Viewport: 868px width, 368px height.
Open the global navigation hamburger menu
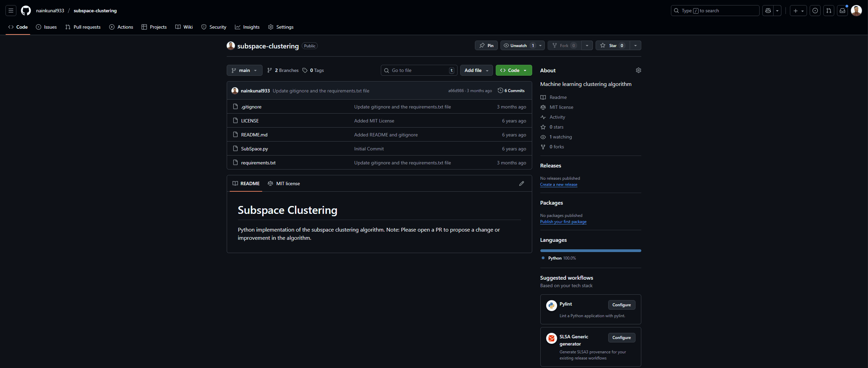click(x=11, y=11)
